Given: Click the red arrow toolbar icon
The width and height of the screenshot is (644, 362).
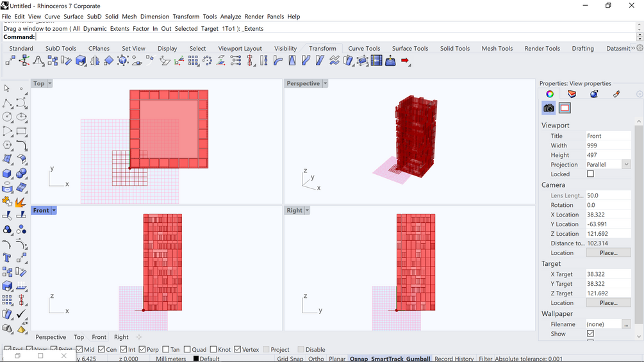Looking at the screenshot, I should point(406,61).
